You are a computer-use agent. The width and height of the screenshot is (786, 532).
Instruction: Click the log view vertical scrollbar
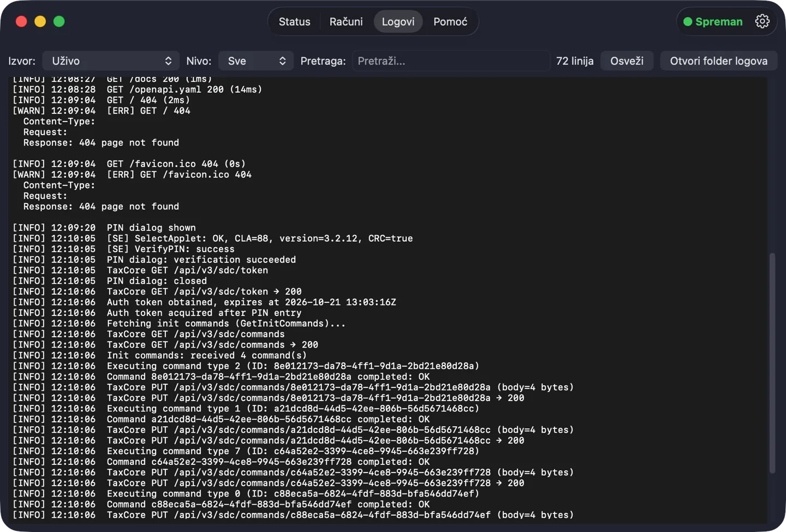[772, 363]
